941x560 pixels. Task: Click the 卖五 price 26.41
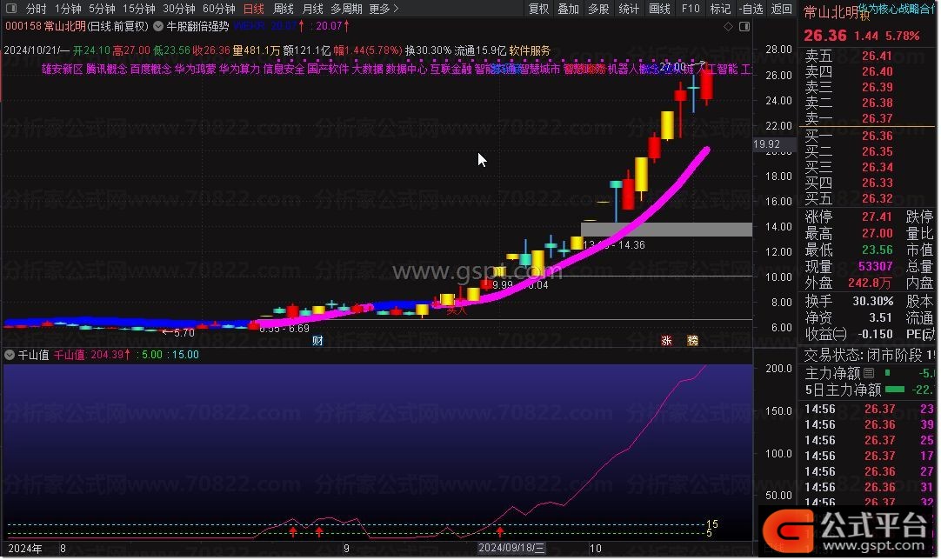[x=877, y=56]
